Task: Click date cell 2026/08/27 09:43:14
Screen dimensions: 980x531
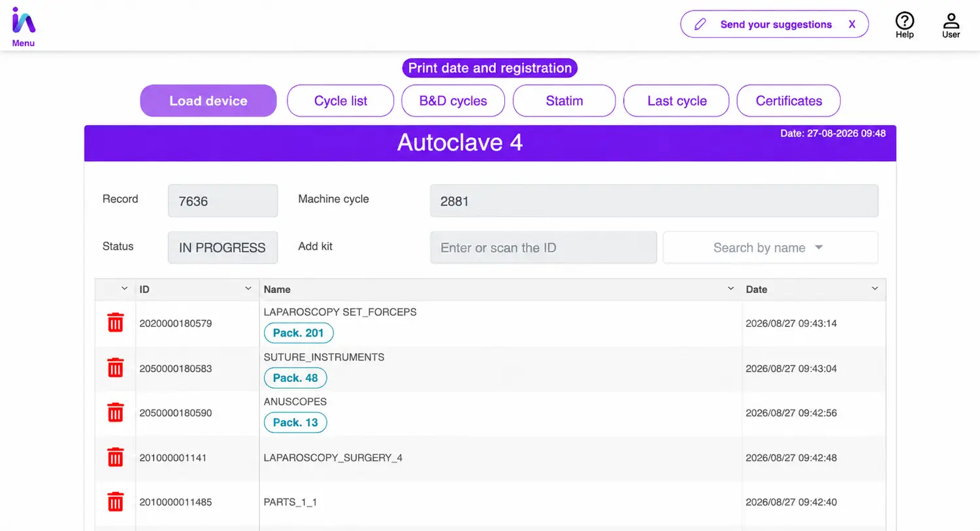Action: (x=791, y=323)
